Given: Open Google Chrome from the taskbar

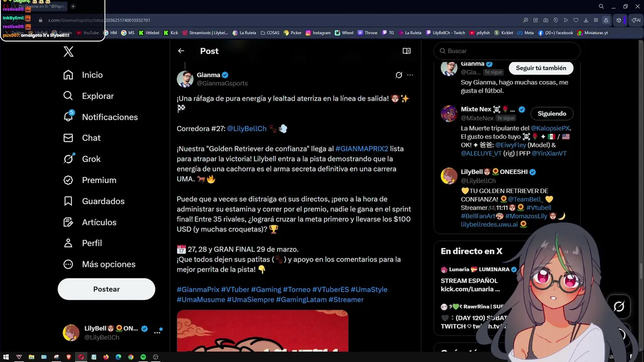Looking at the screenshot, I should click(131, 357).
